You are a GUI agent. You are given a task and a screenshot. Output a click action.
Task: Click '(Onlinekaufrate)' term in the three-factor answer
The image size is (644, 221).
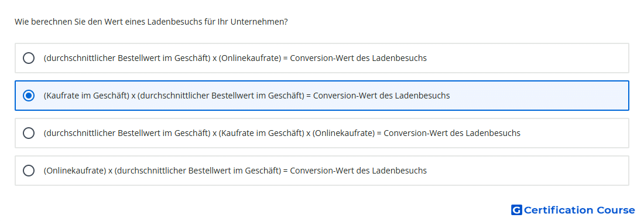[x=343, y=133]
